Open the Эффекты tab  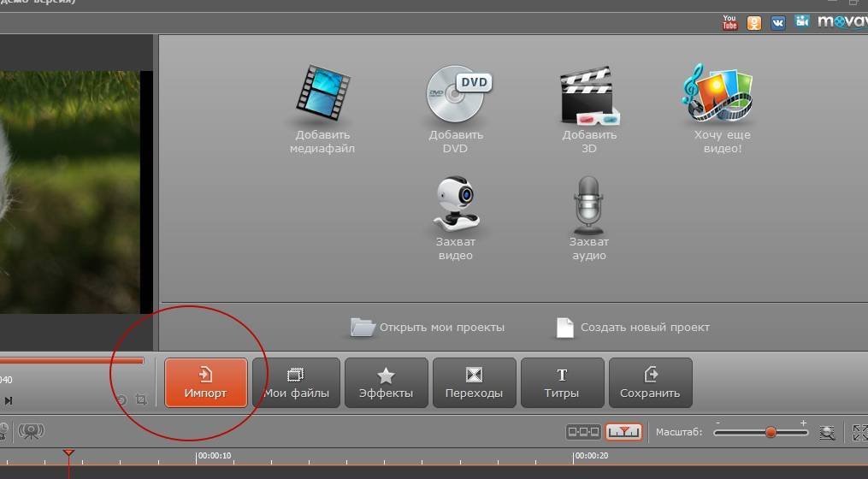click(x=387, y=382)
